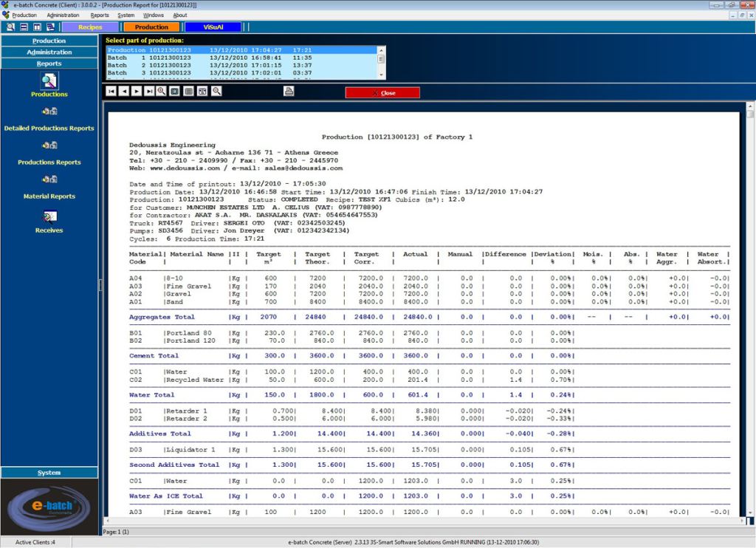Fit the whole page in the preview
The image size is (756, 548).
(174, 91)
